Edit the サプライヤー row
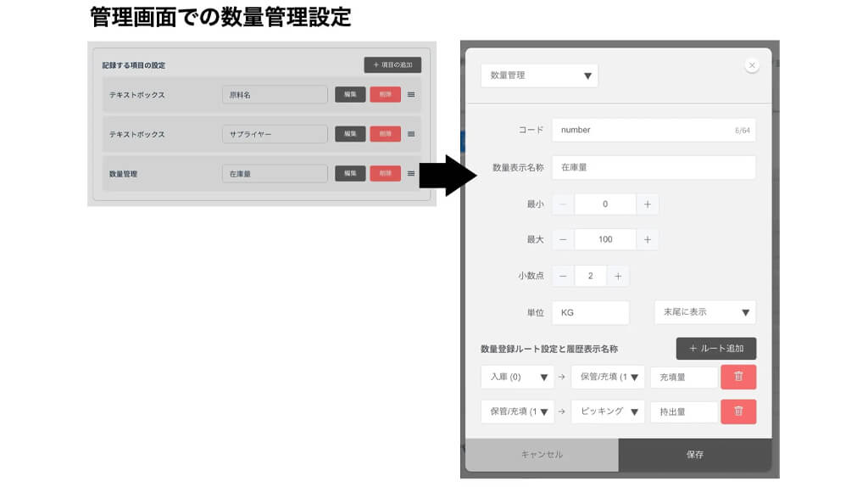 click(x=350, y=133)
